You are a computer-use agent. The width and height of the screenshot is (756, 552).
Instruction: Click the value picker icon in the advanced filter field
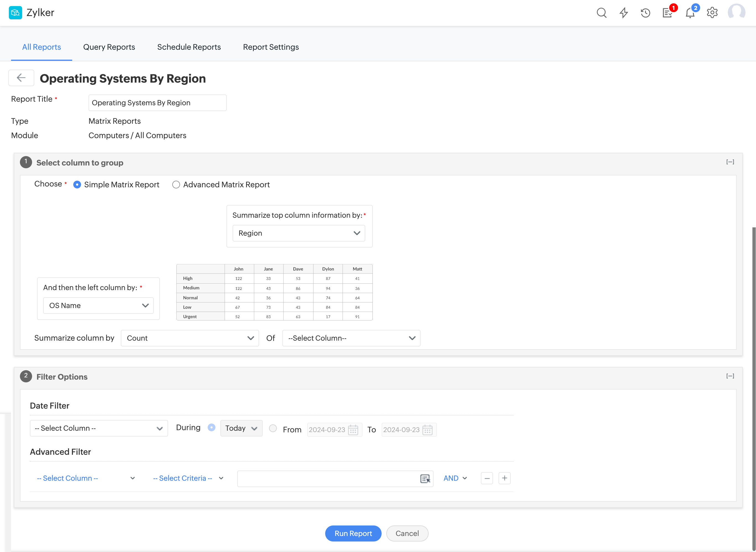(x=425, y=479)
